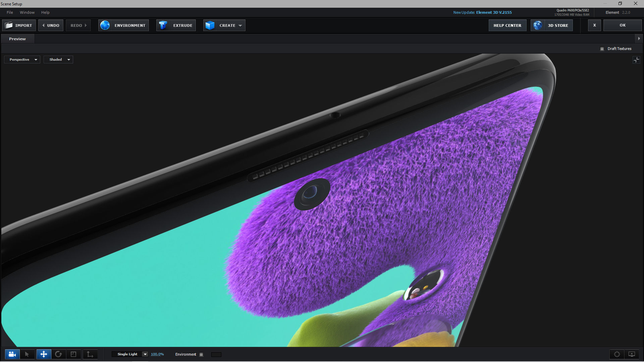Viewport: 644px width, 362px height.
Task: Open the Environment settings
Action: coord(123,25)
